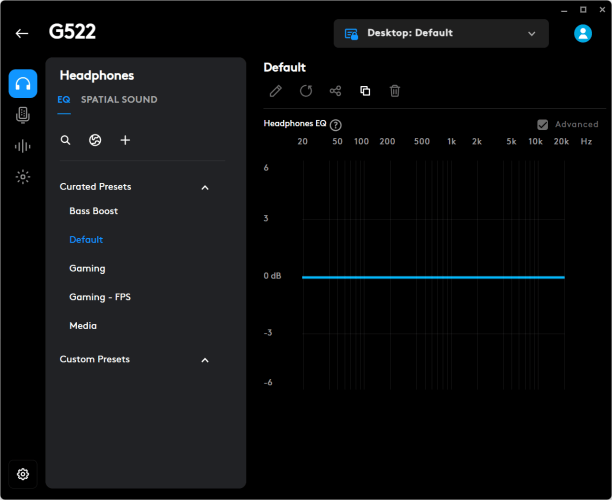The width and height of the screenshot is (612, 500).
Task: Click the profile lock icon in dropdown
Action: click(351, 34)
